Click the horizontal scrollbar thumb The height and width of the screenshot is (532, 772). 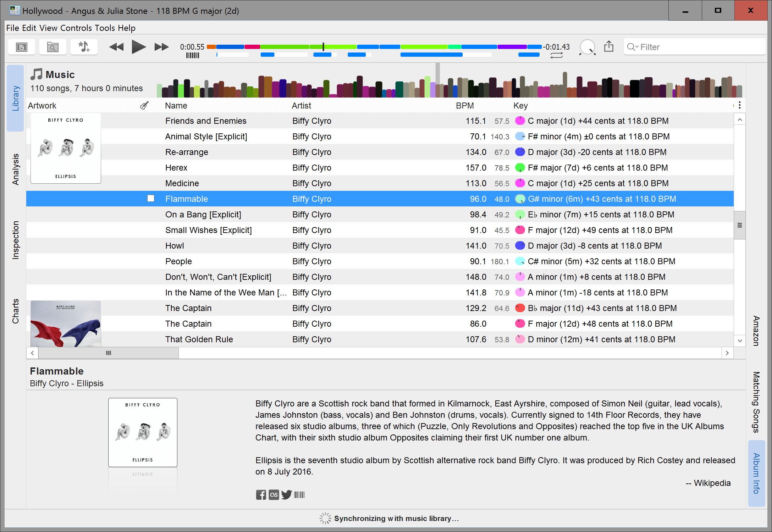109,353
